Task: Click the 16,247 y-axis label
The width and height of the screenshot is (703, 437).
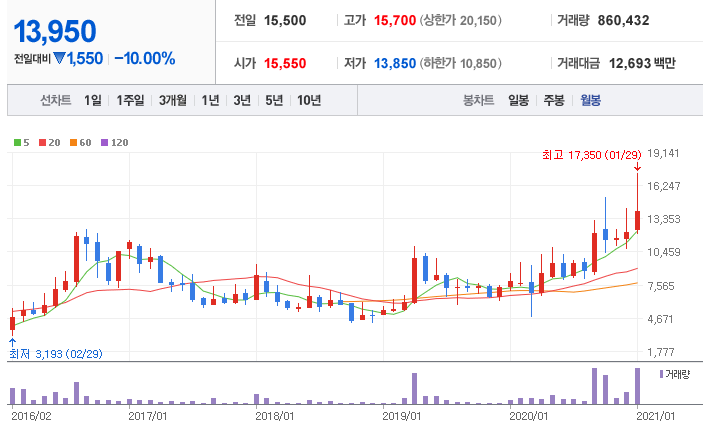Action: [664, 186]
